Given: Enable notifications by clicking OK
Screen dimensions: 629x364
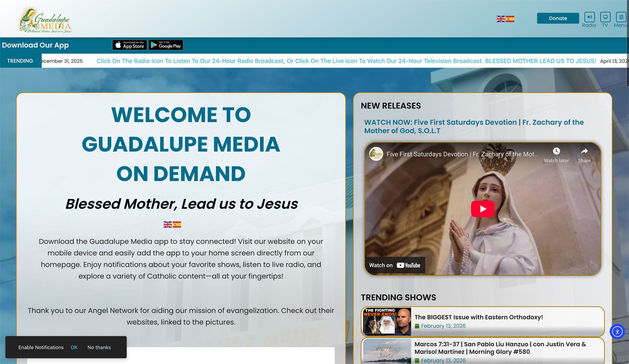Looking at the screenshot, I should coord(74,347).
